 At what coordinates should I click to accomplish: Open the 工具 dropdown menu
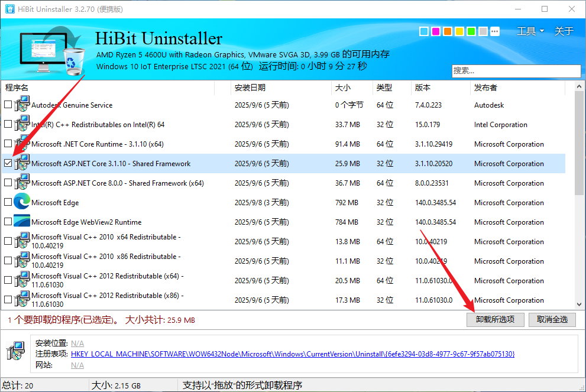pos(530,31)
